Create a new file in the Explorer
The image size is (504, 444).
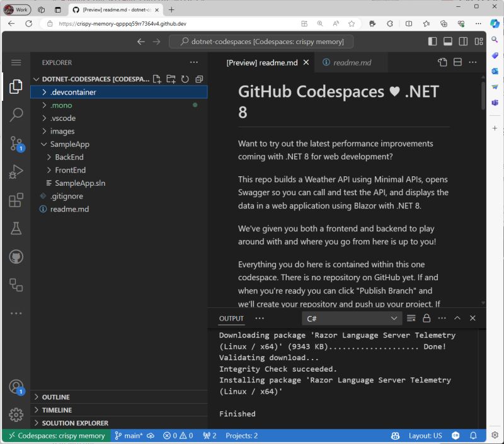156,79
